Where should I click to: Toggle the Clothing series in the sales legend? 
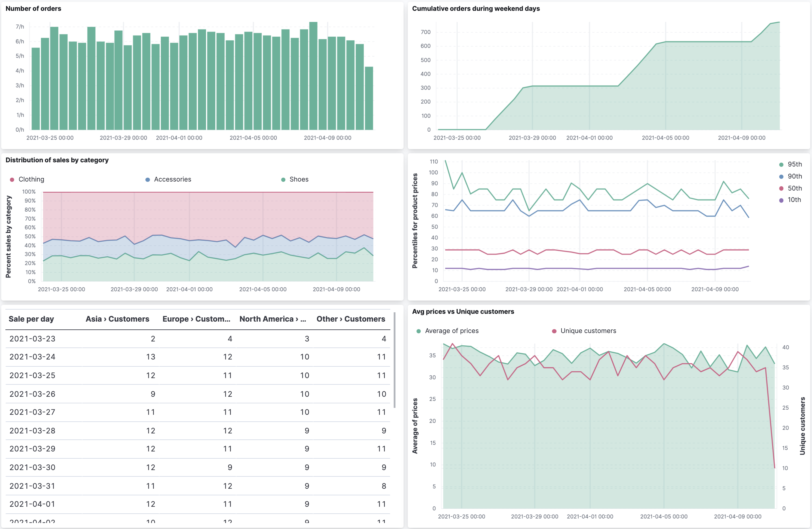[x=31, y=179]
